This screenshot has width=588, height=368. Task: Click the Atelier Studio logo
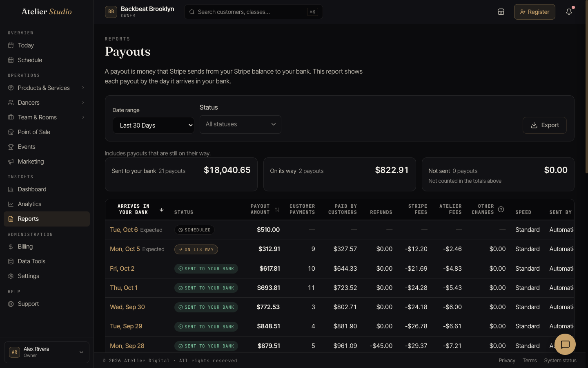point(47,12)
